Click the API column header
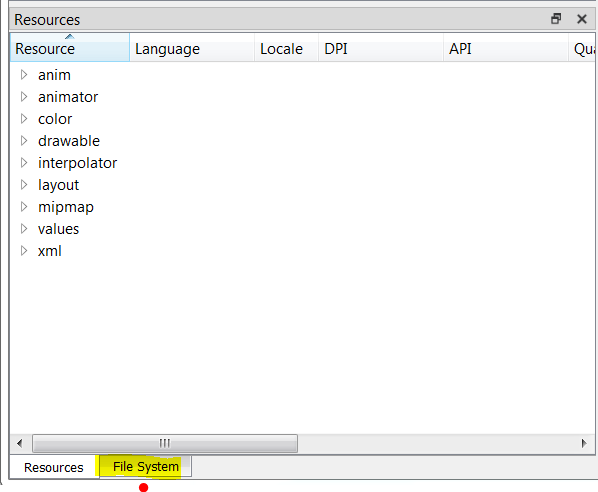Screen dimensions: 598x492 [x=506, y=48]
